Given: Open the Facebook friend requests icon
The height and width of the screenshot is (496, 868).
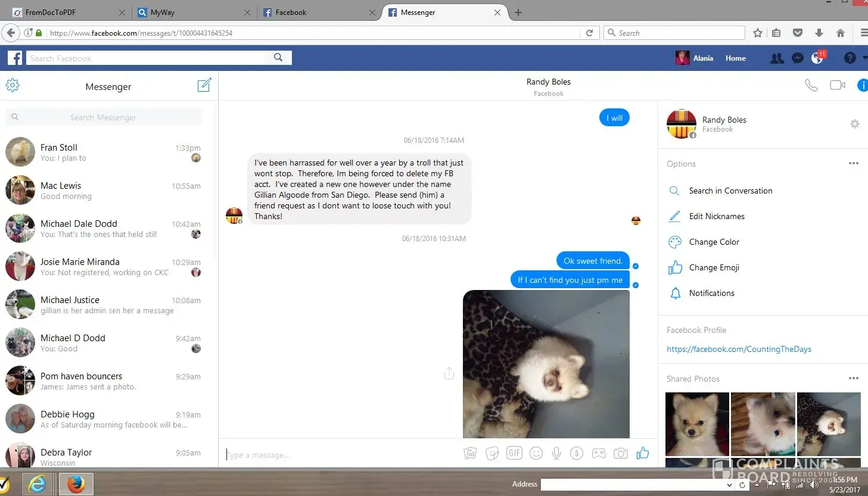Looking at the screenshot, I should click(777, 58).
